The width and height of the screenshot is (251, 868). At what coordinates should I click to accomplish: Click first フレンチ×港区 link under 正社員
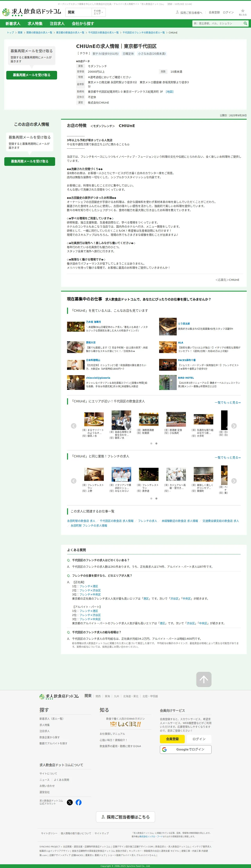click(x=89, y=586)
